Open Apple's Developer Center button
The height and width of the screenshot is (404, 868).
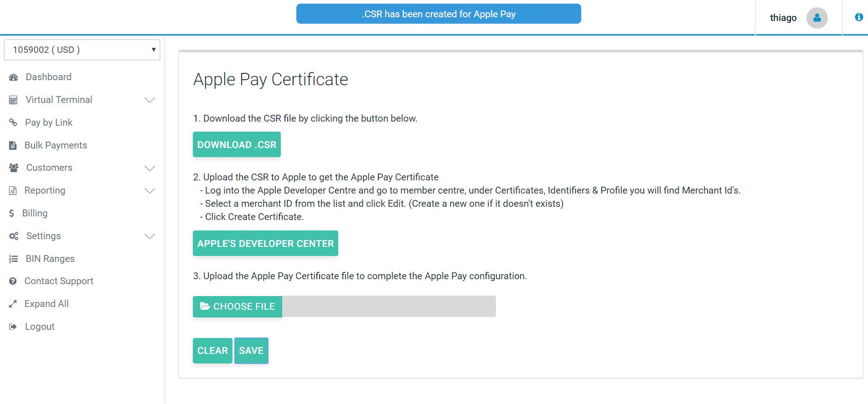click(265, 244)
